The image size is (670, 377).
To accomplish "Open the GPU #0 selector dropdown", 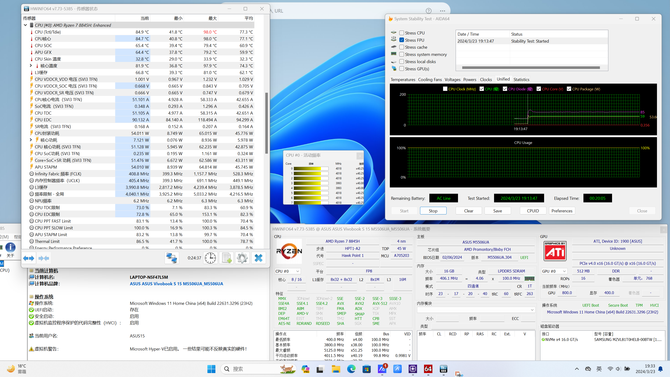I will pyautogui.click(x=554, y=271).
